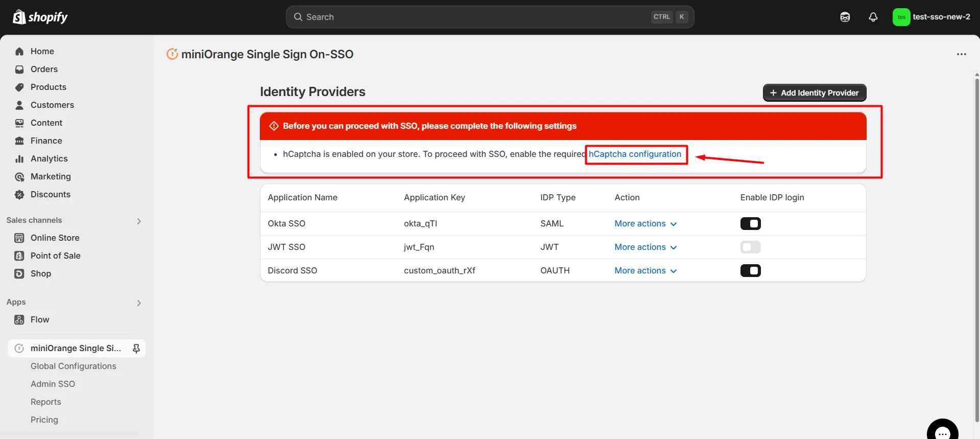The height and width of the screenshot is (439, 980).
Task: Disable IDP login for Okta SSO
Action: pyautogui.click(x=750, y=223)
